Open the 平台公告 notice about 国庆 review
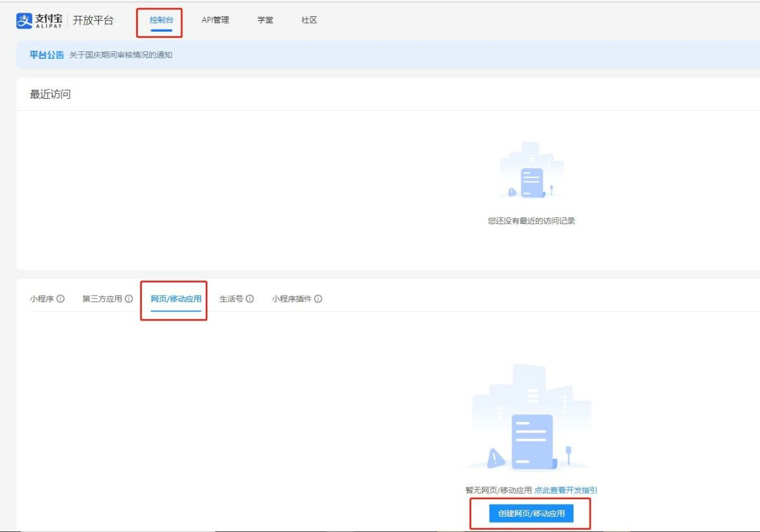 pyautogui.click(x=120, y=55)
